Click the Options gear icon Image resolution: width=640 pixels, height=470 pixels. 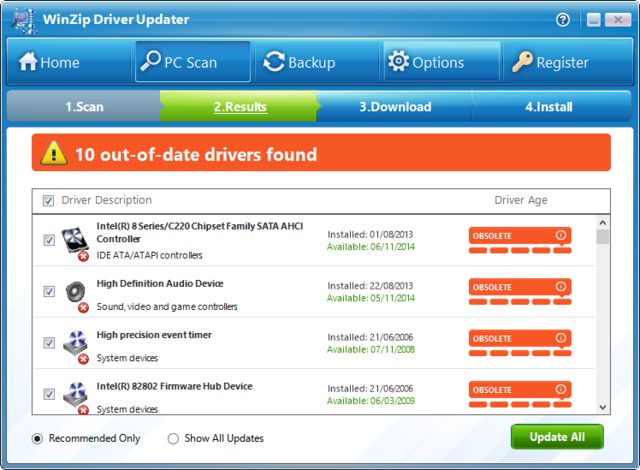pyautogui.click(x=398, y=61)
